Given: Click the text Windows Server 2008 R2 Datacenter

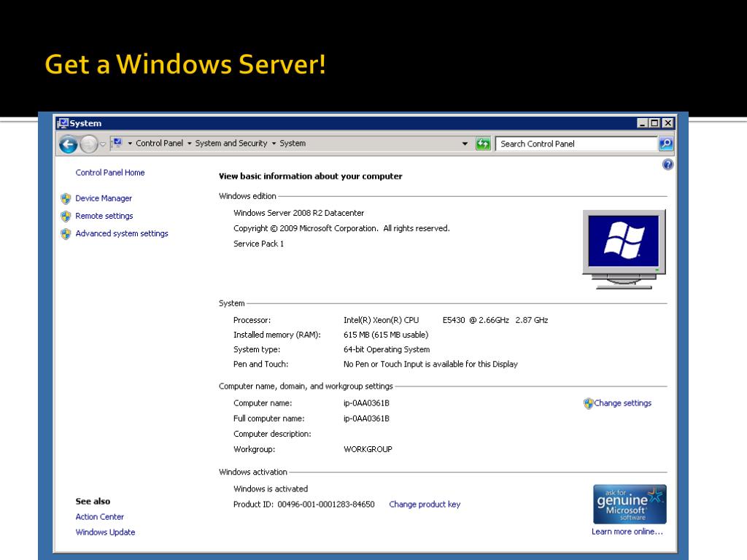Looking at the screenshot, I should (298, 213).
